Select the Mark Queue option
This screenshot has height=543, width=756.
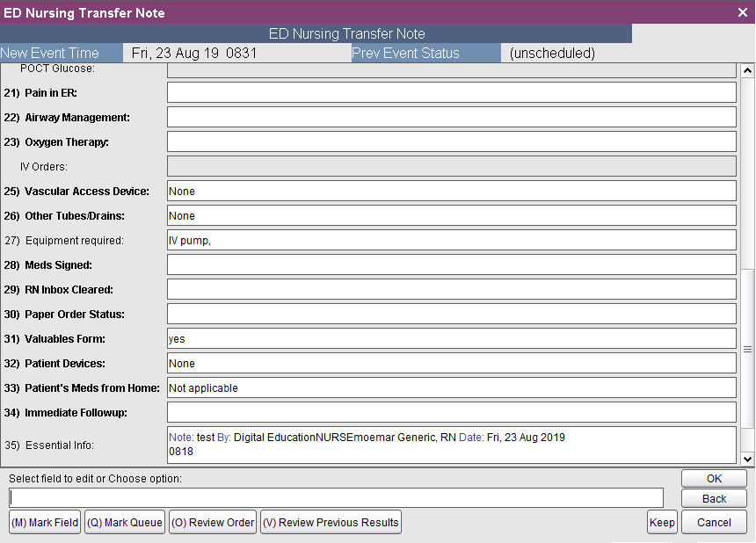click(124, 521)
